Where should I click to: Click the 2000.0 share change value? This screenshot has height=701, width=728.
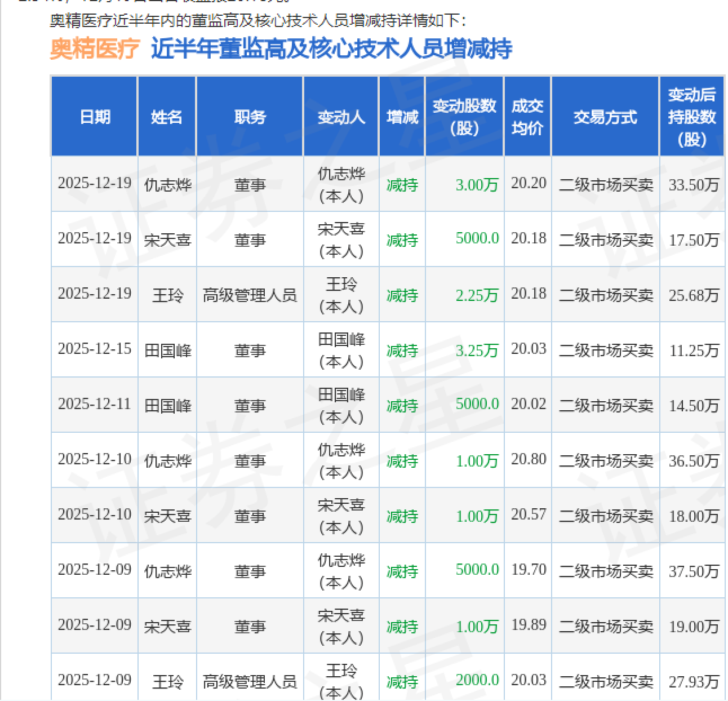point(477,680)
